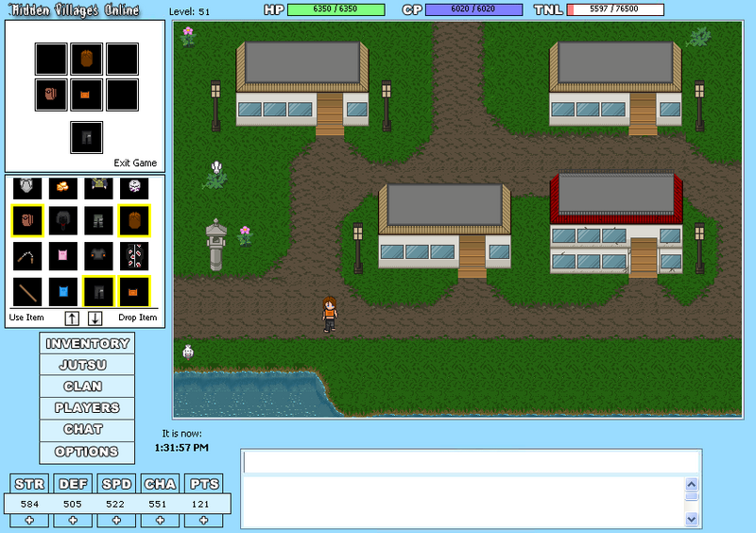
Task: Click the wooden staff inventory item
Action: (27, 290)
